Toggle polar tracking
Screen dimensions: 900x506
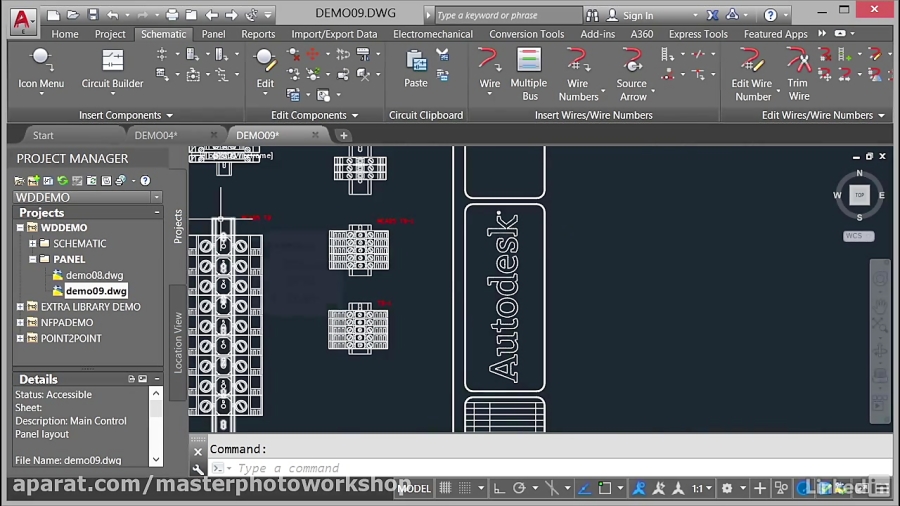click(519, 488)
